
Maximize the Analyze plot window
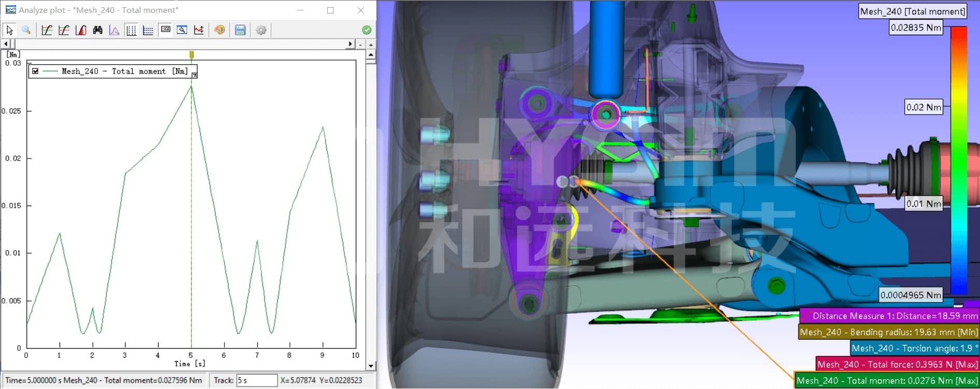click(330, 10)
